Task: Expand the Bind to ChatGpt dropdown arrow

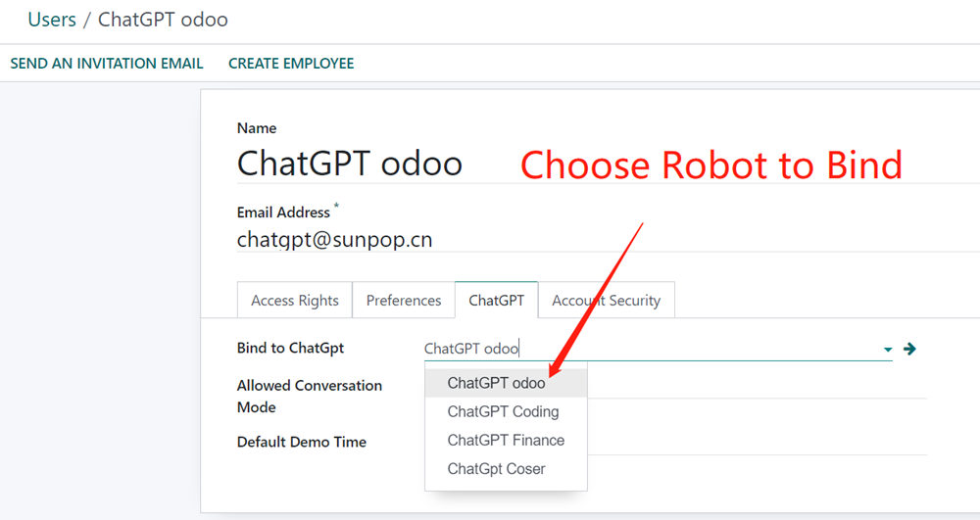Action: pos(888,349)
